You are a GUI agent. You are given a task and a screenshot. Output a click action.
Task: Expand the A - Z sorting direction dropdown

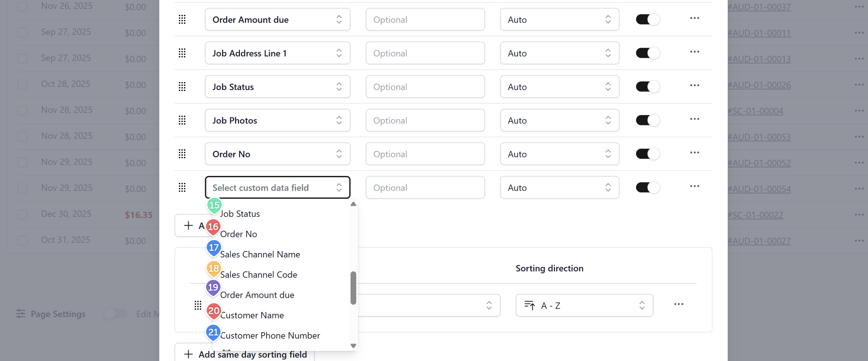(584, 305)
